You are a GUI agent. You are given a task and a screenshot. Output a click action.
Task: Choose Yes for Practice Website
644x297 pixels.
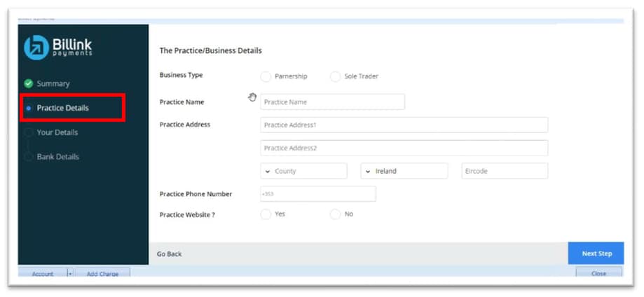tap(266, 214)
